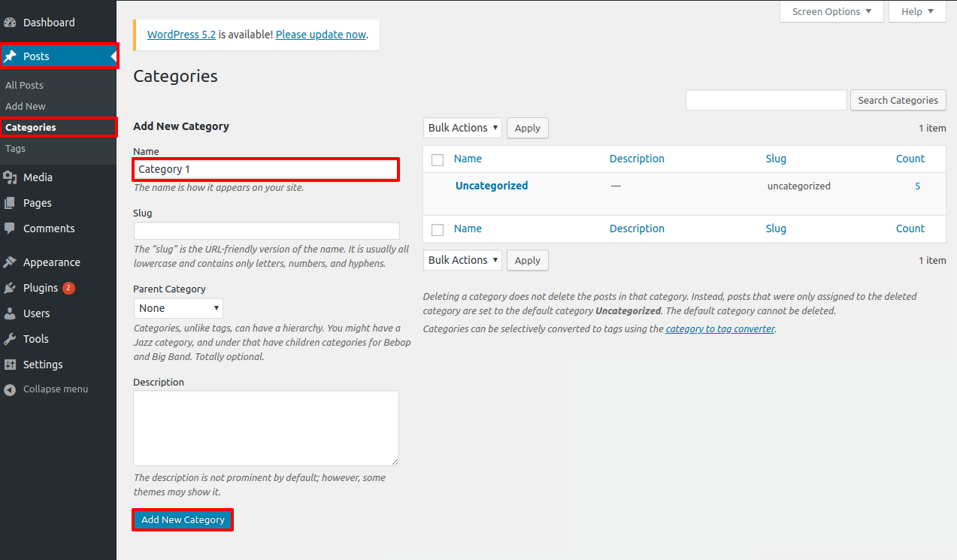Expand the Screen Options panel
The width and height of the screenshot is (957, 560).
coord(831,11)
